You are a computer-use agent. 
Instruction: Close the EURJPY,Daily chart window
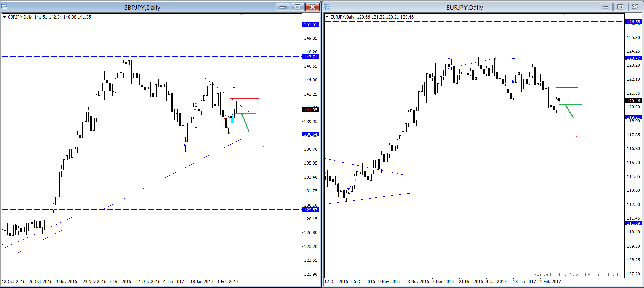(x=635, y=7)
